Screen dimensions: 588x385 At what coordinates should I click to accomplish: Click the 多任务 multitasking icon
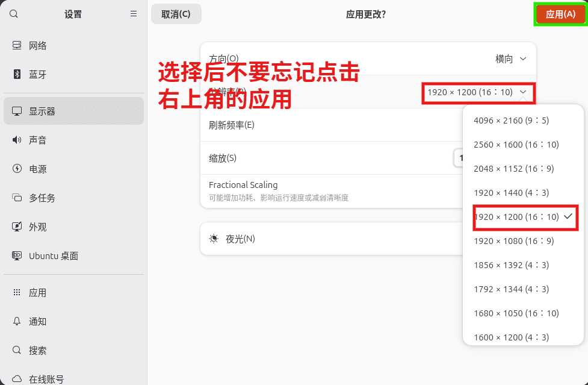(17, 198)
